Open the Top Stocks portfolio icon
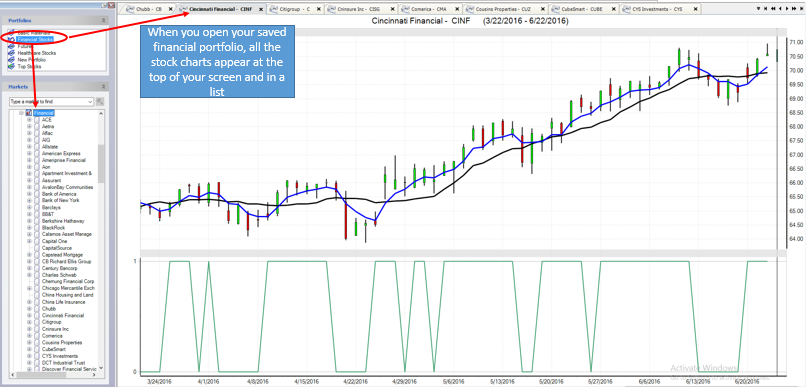 [11, 66]
